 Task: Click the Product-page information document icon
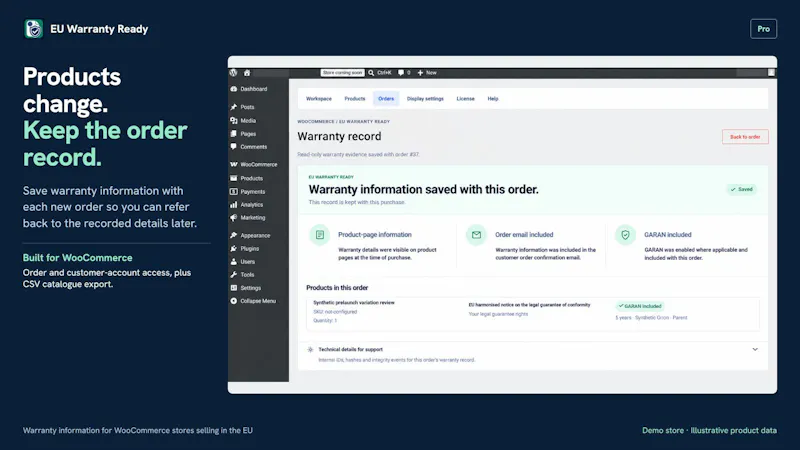pos(320,235)
